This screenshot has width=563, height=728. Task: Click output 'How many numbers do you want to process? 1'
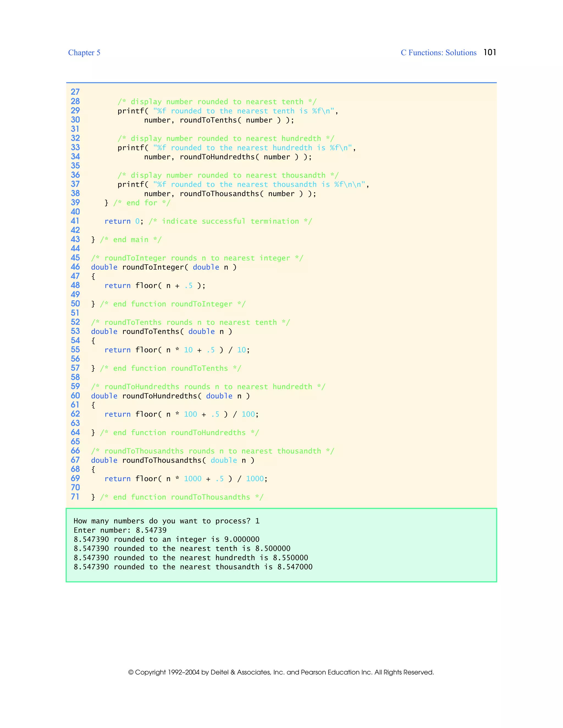[166, 521]
